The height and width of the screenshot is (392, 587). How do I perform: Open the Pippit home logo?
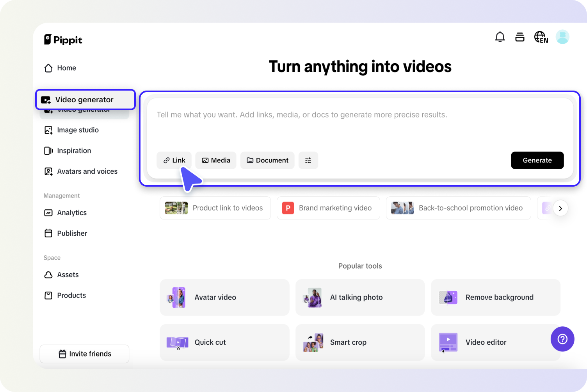pos(63,39)
